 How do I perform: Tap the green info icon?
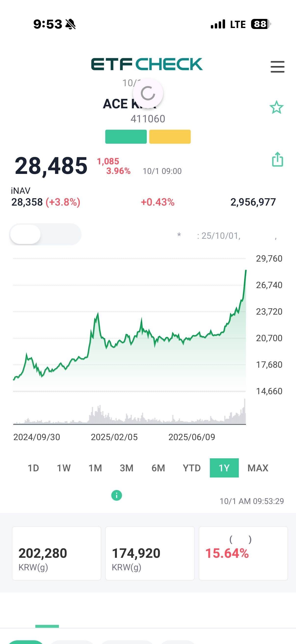116,495
